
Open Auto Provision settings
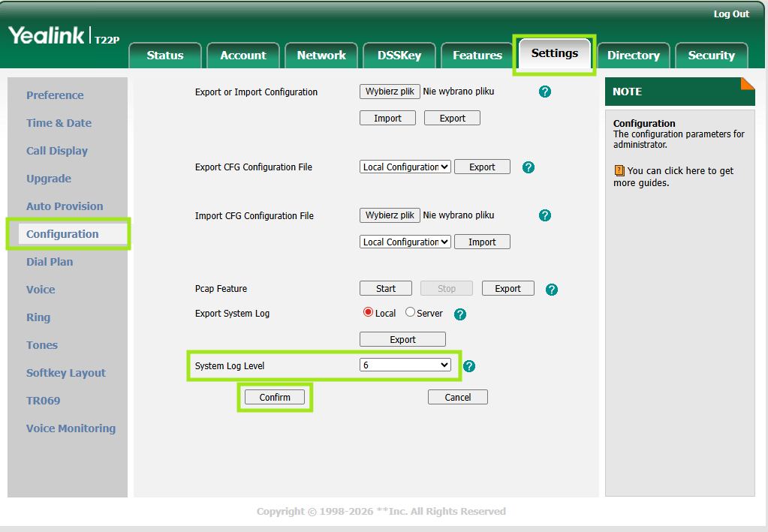coord(65,206)
